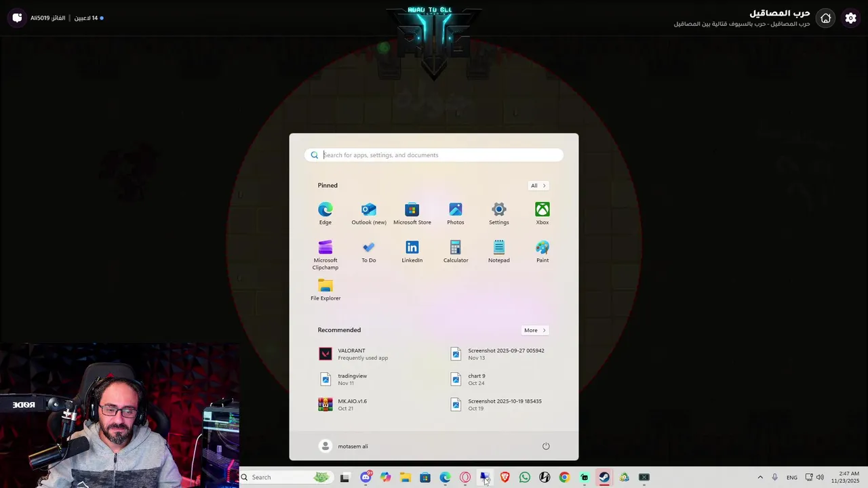Open Settings from the pinned apps
Viewport: 868px width, 488px height.
pyautogui.click(x=499, y=213)
